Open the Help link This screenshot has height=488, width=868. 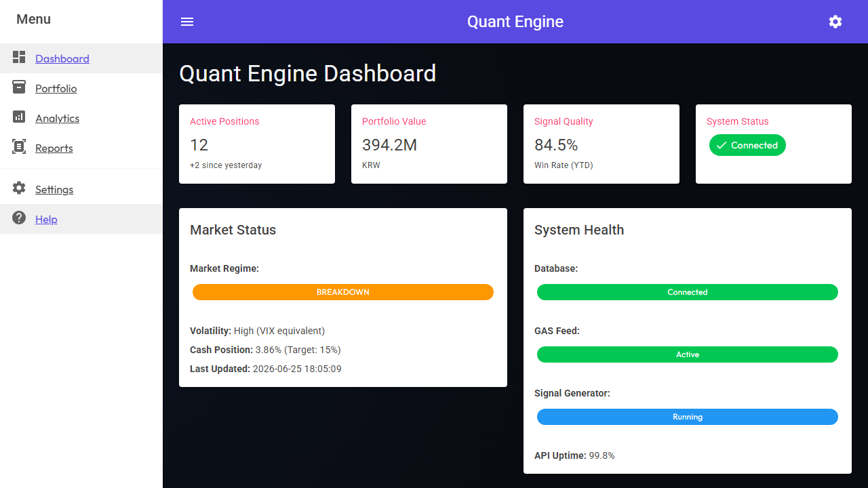tap(46, 220)
